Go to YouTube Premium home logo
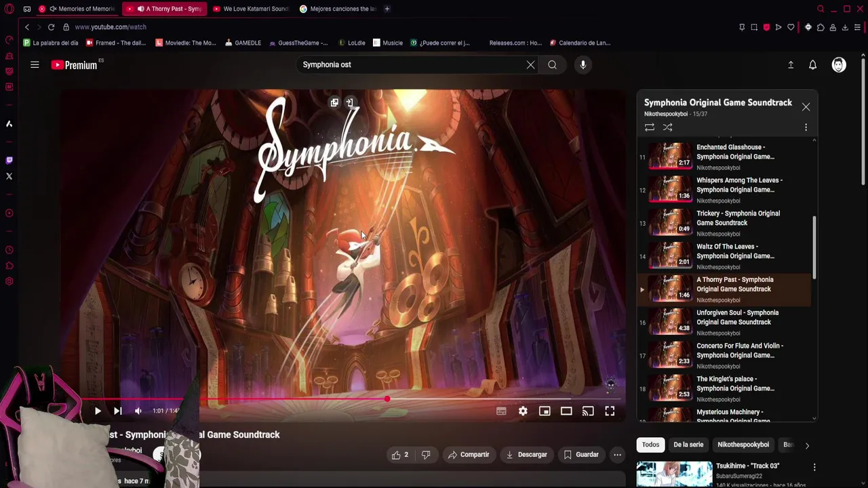Image resolution: width=868 pixels, height=488 pixels. point(75,65)
